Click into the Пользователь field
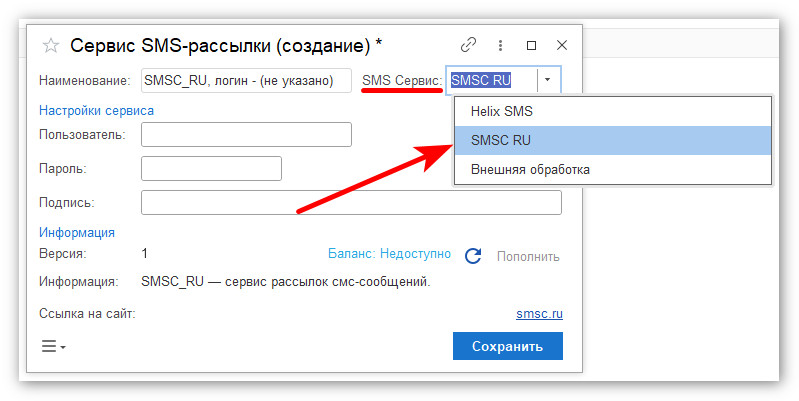Image resolution: width=799 pixels, height=401 pixels. (246, 135)
